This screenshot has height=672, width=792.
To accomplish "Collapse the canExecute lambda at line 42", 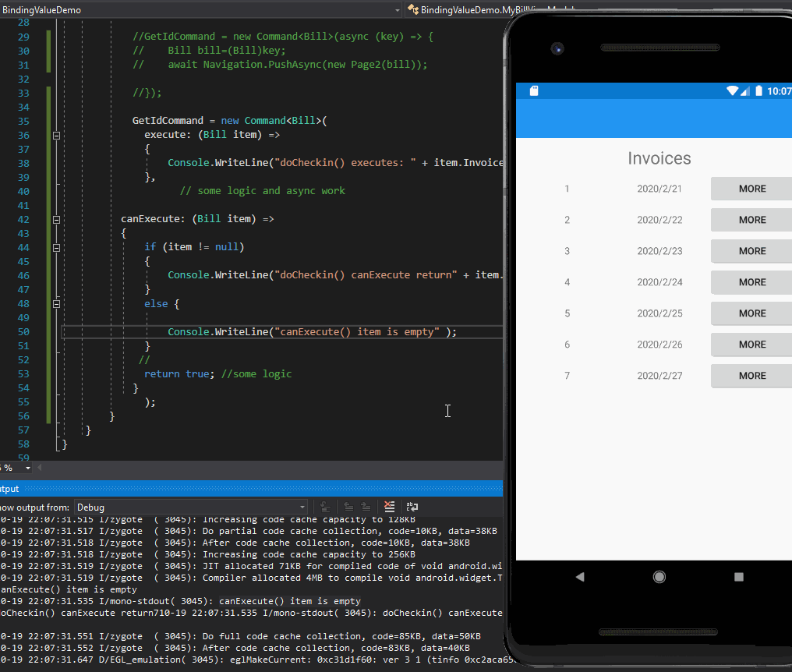I will [x=57, y=220].
